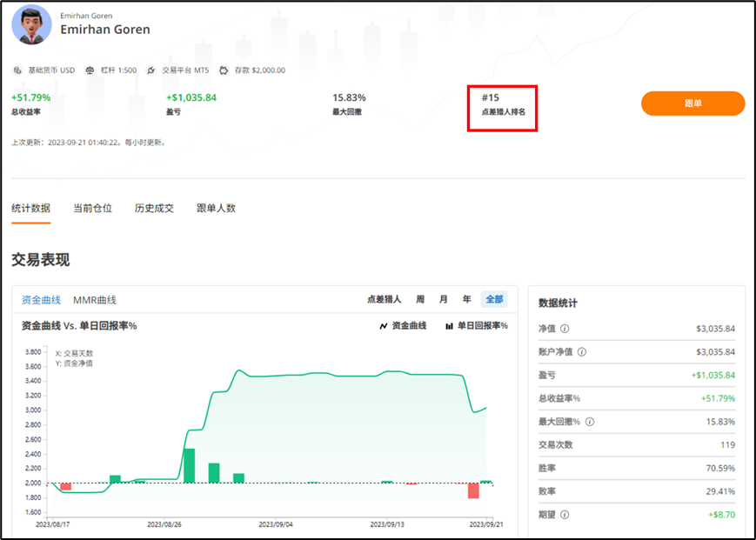This screenshot has width=756, height=540.
Task: Toggle 单日回报率% series in chart legend
Action: click(x=476, y=325)
